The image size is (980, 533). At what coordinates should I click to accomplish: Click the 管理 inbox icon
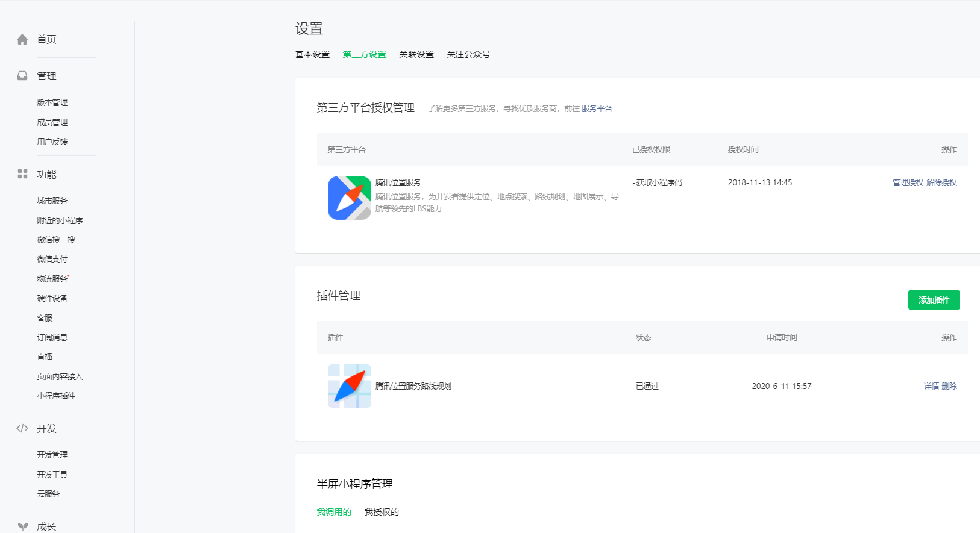(x=22, y=76)
